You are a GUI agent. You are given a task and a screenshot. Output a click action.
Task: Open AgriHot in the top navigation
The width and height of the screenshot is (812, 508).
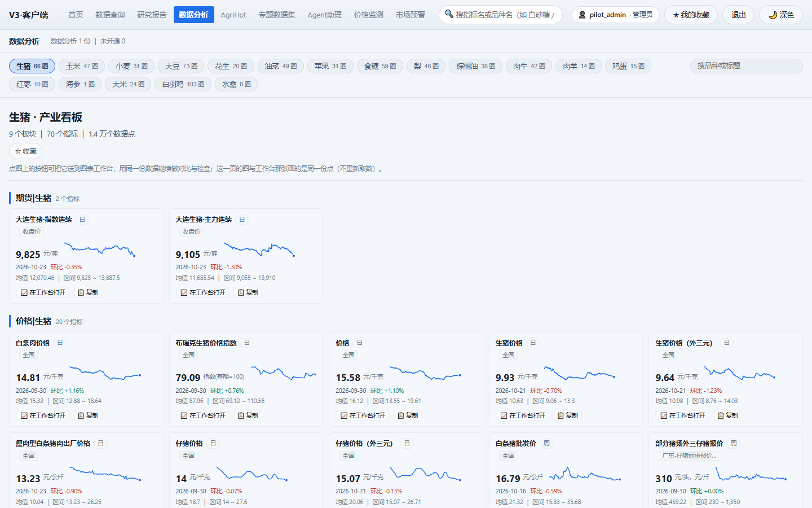233,15
